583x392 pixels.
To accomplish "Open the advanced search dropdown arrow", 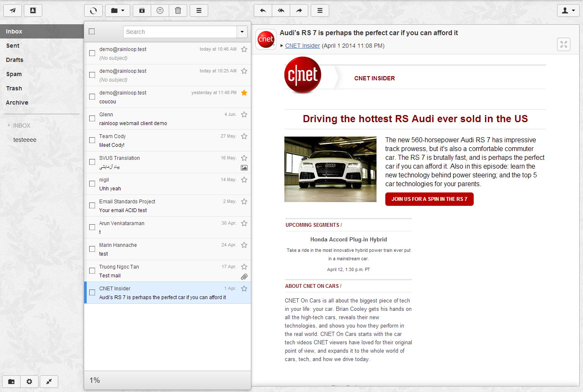I will 242,32.
